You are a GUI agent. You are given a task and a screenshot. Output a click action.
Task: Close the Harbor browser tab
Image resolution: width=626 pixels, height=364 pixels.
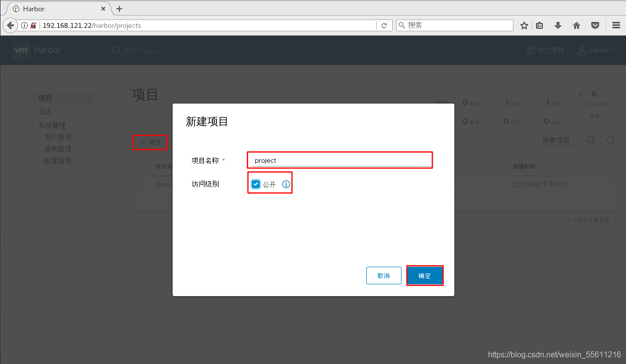pyautogui.click(x=103, y=9)
